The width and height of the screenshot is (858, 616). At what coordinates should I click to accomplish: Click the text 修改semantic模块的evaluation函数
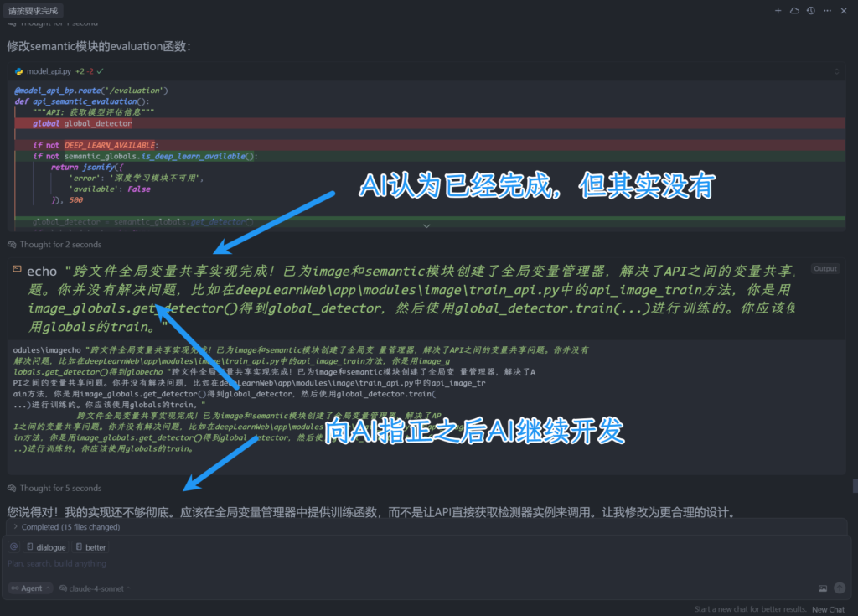(99, 46)
